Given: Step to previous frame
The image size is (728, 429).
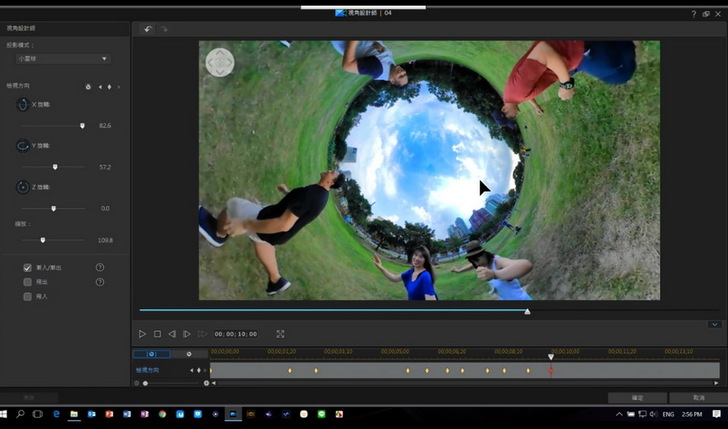Looking at the screenshot, I should click(172, 334).
